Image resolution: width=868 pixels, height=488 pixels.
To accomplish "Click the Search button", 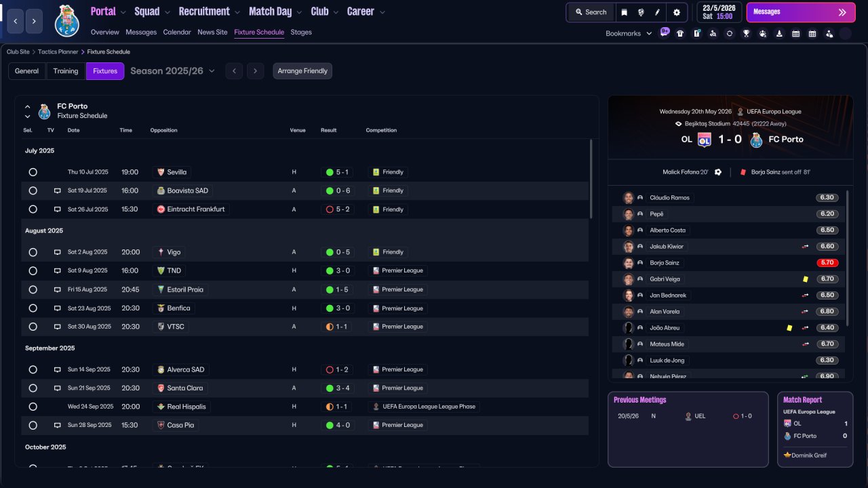I will [x=591, y=12].
